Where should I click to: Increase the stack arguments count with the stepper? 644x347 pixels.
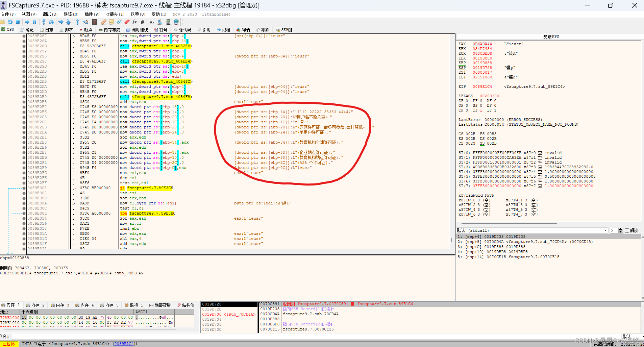coord(620,229)
